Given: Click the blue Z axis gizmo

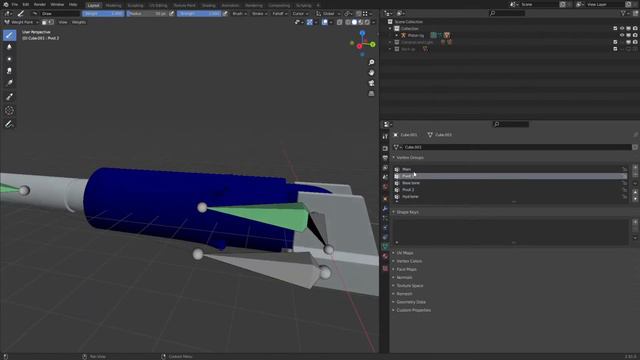Looking at the screenshot, I should tap(362, 33).
